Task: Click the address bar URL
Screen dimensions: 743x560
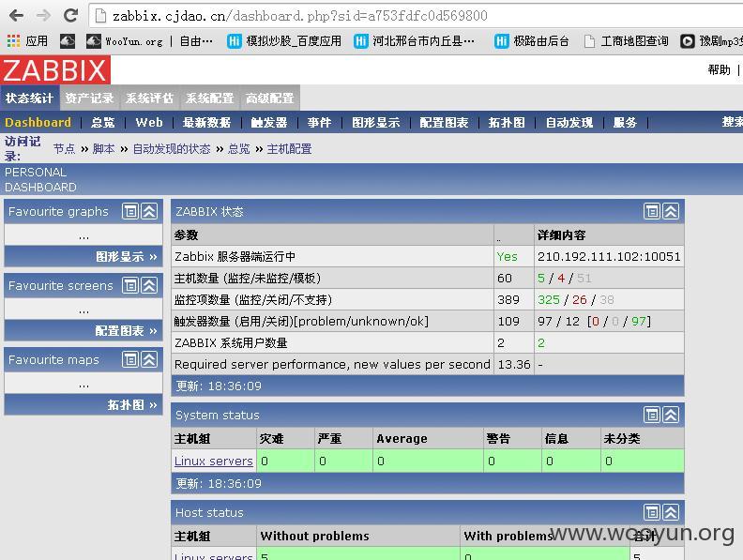Action: [x=299, y=16]
